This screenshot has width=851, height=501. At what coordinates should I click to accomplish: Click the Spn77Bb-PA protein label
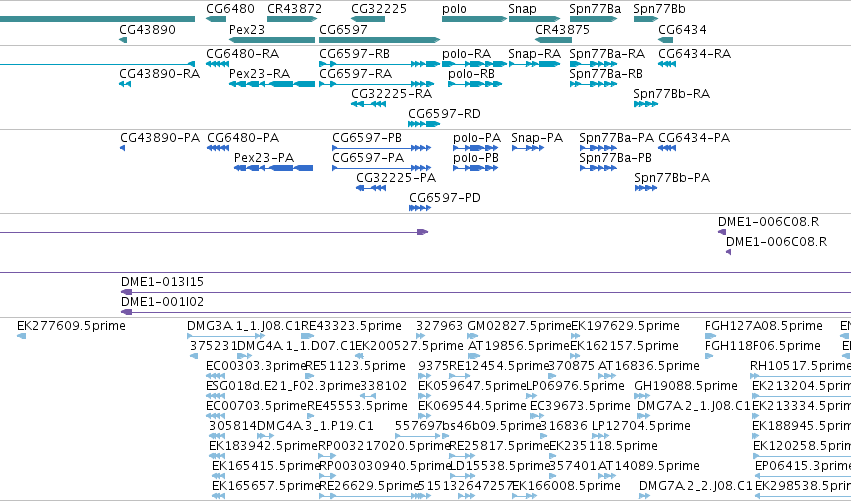pos(672,179)
